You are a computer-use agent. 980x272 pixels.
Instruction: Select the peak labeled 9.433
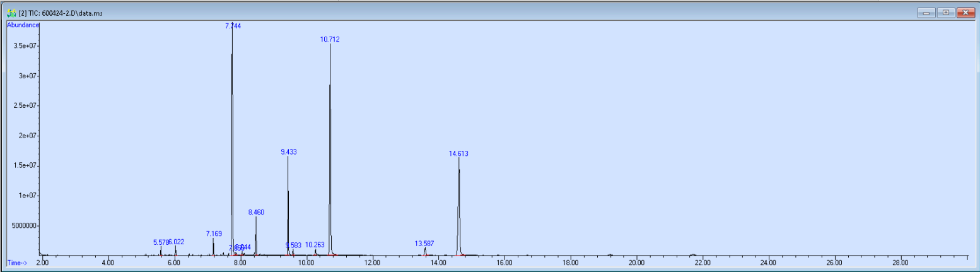(288, 152)
